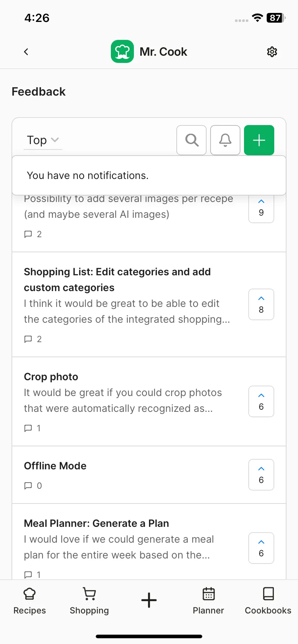Expand the Top sort dropdown
The image size is (298, 644).
coord(43,140)
